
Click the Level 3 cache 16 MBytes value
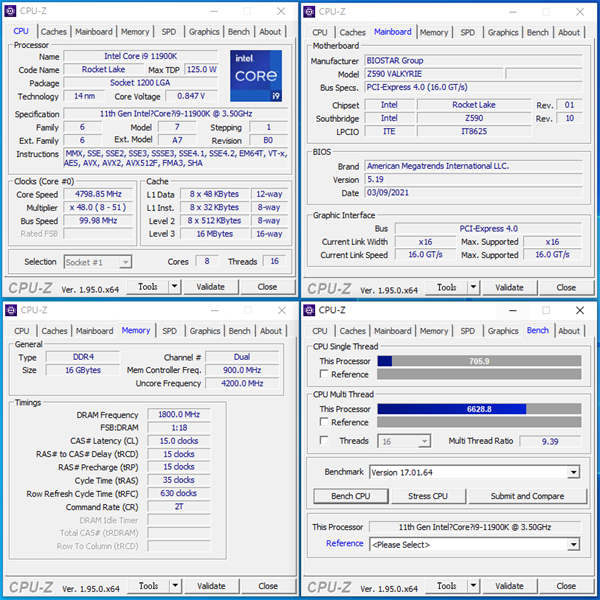[x=215, y=233]
